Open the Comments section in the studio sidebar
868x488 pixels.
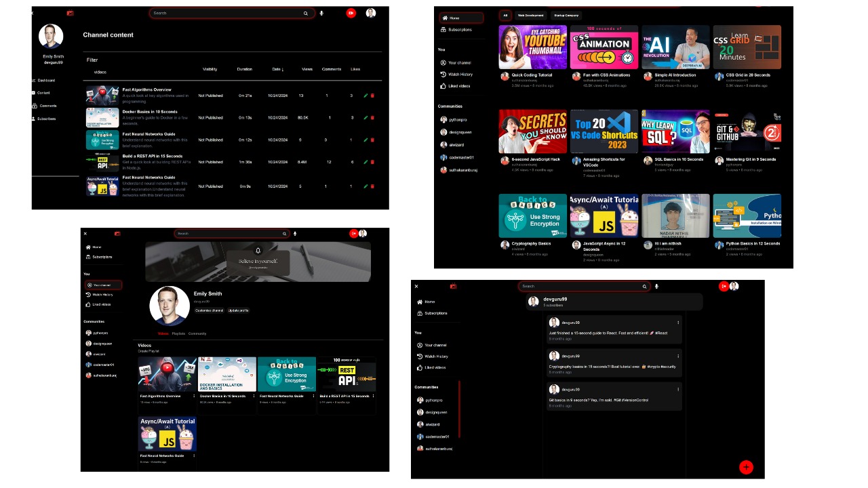click(47, 106)
